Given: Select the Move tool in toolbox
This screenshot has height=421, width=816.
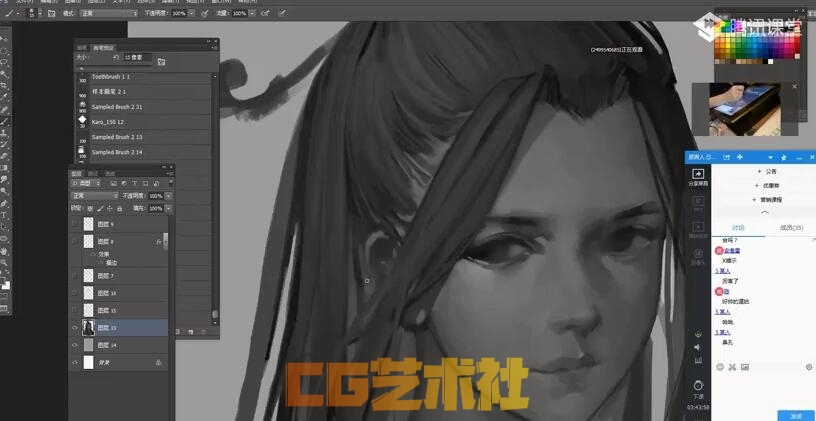Looking at the screenshot, I should pos(5,39).
